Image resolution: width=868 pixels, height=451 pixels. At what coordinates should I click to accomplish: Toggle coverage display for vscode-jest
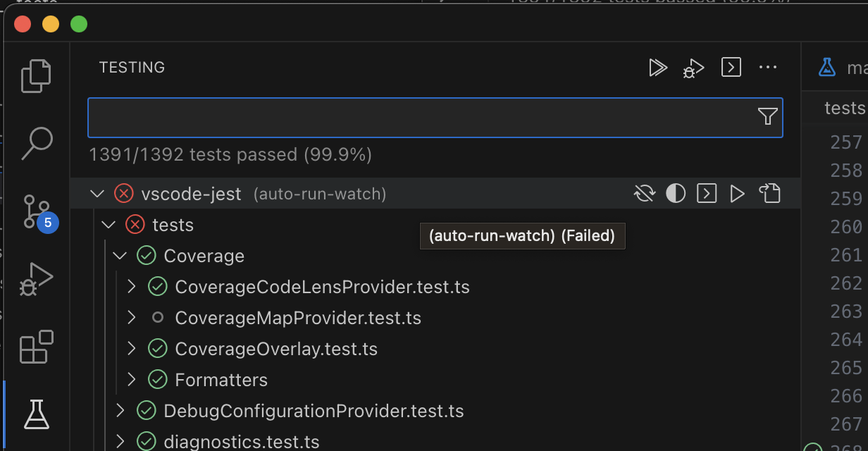pyautogui.click(x=675, y=193)
